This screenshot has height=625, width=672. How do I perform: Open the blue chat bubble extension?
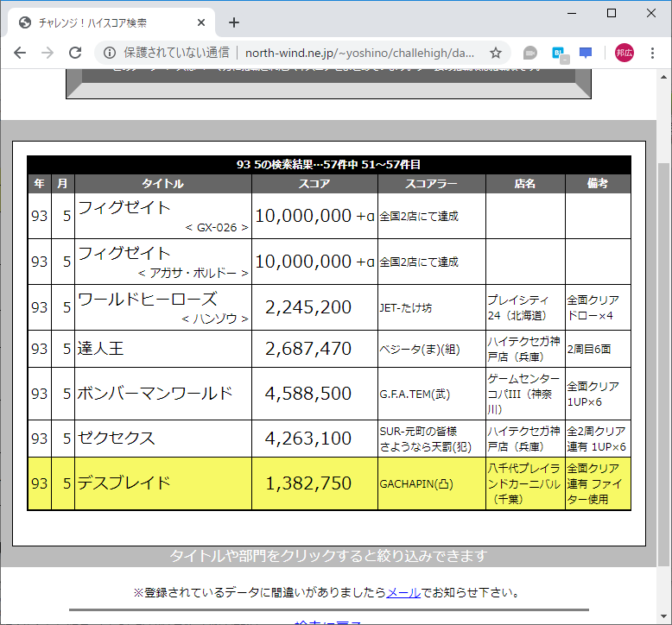586,53
